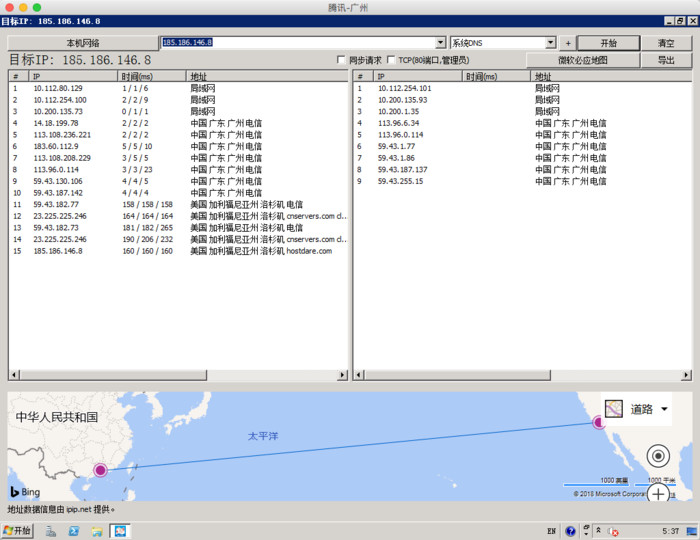Click the map locate-me target icon
The height and width of the screenshot is (540, 700).
658,456
